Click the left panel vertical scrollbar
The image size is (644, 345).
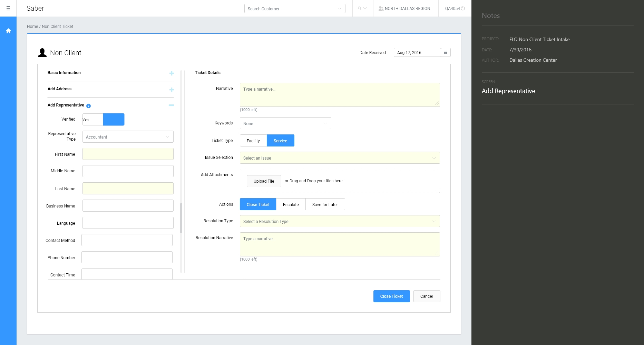click(181, 218)
